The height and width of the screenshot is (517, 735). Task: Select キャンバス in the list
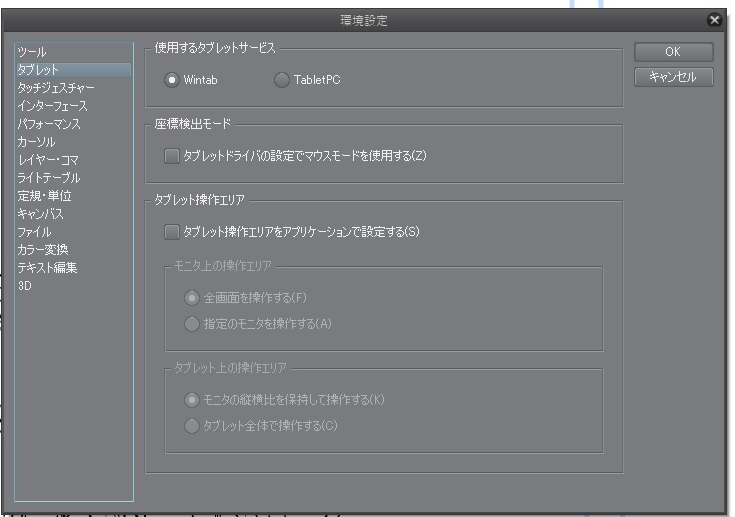coord(74,214)
